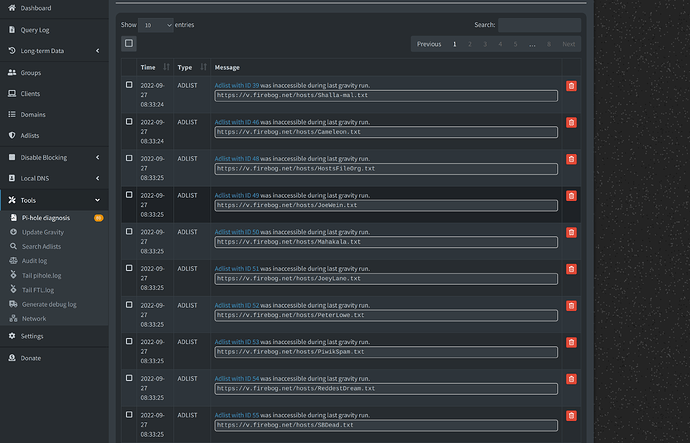Remove the SBDead.txt warning via trash icon
Viewport: 690px width, 443px height.
(571, 416)
